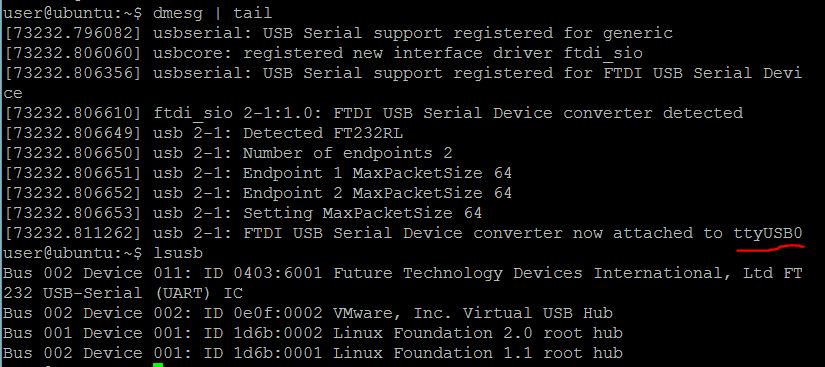The height and width of the screenshot is (367, 825).
Task: Click the 'Linux Foundation 1.1 root hub' text
Action: [478, 353]
